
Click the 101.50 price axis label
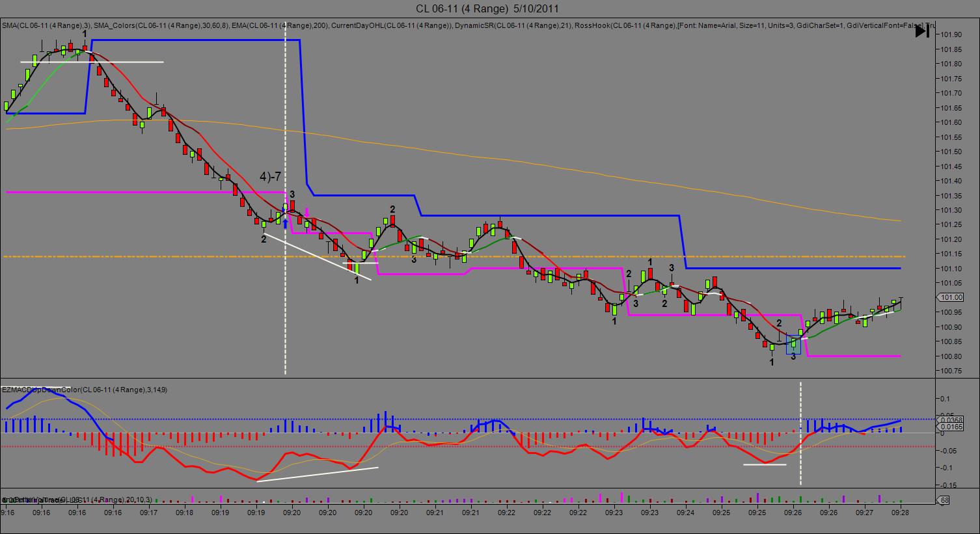(x=952, y=152)
